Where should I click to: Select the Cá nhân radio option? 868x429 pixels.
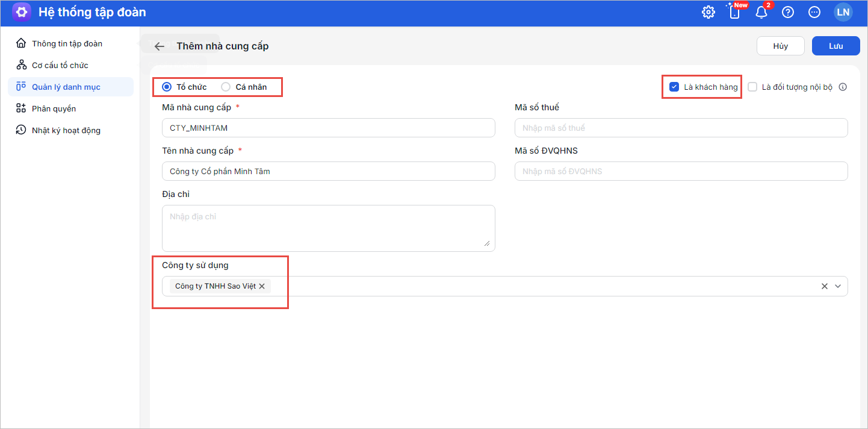[226, 87]
